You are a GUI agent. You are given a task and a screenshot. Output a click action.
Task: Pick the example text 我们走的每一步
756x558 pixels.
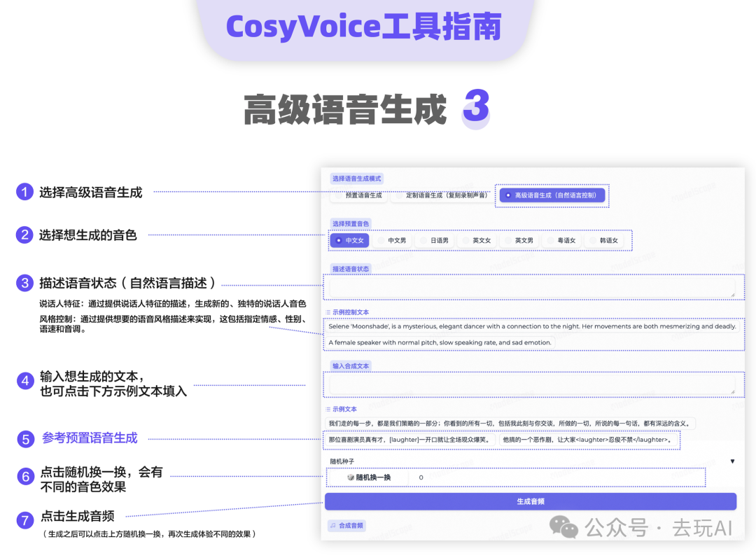point(510,424)
